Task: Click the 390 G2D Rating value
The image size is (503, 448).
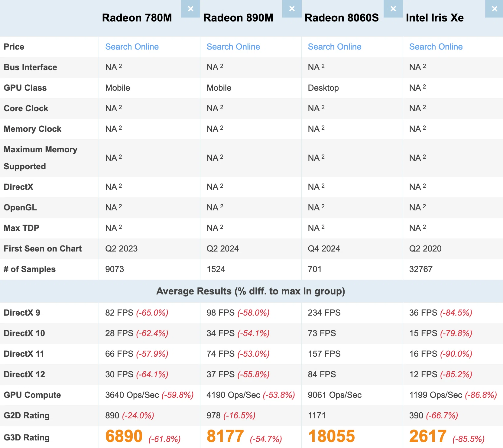Action: coord(416,415)
